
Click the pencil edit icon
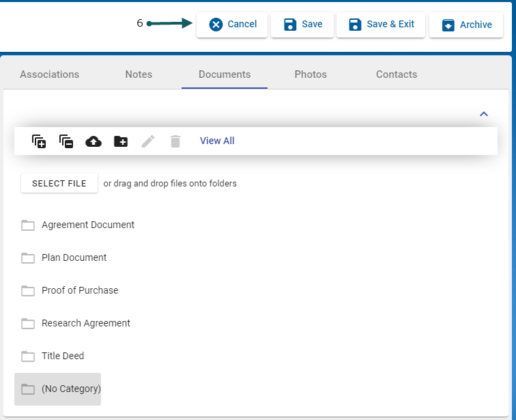click(148, 141)
